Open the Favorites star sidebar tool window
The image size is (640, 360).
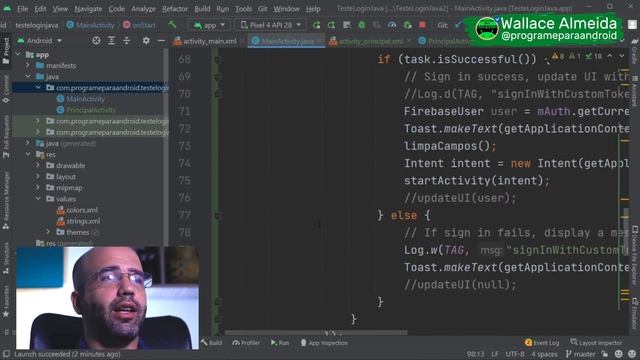pyautogui.click(x=6, y=301)
